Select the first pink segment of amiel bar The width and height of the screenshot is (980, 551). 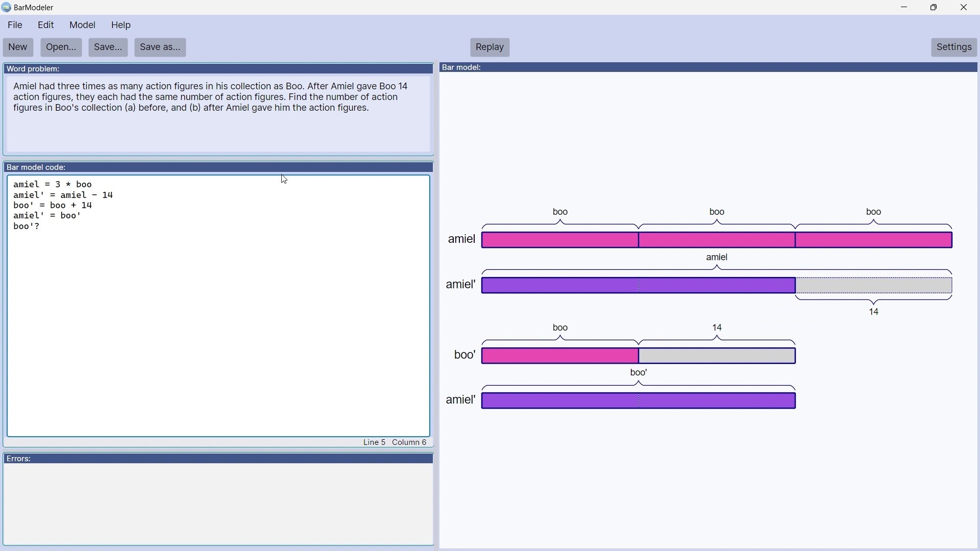(560, 240)
